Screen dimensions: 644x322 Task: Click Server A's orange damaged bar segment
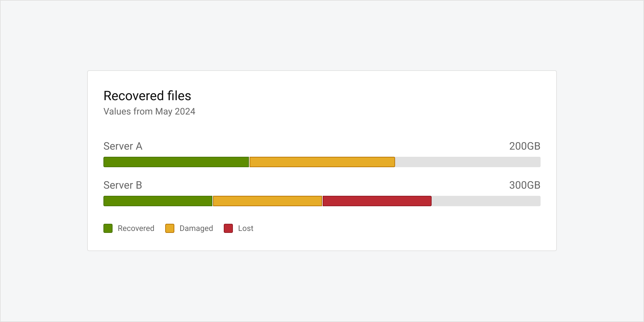click(322, 162)
